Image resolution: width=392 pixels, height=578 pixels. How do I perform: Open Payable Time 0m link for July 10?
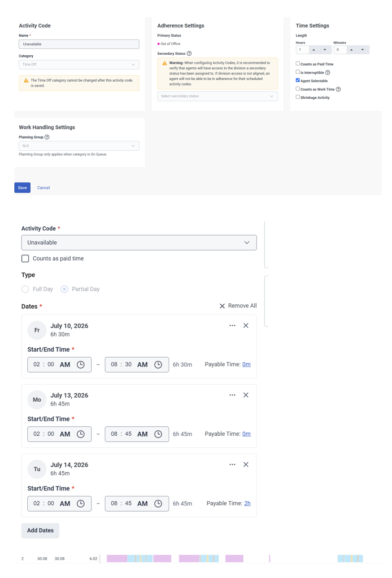(x=246, y=364)
